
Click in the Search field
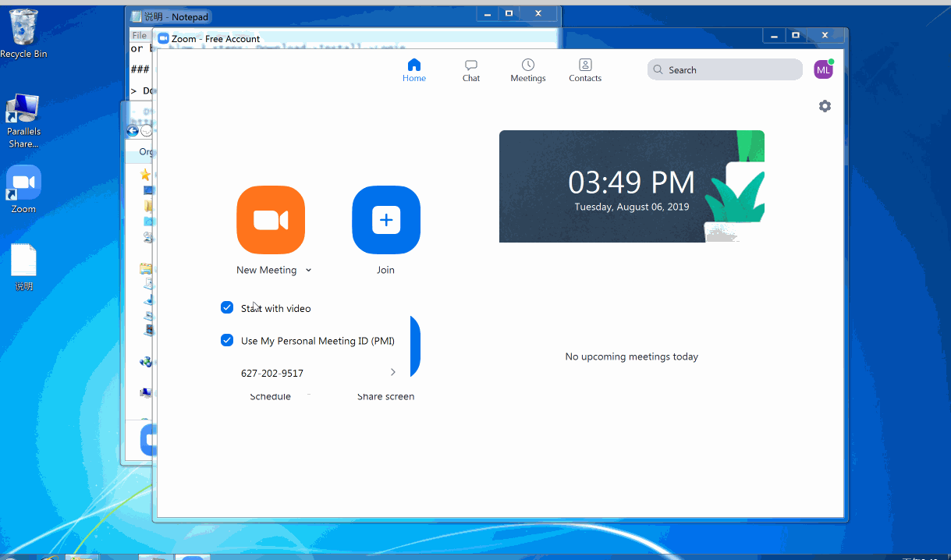point(726,70)
